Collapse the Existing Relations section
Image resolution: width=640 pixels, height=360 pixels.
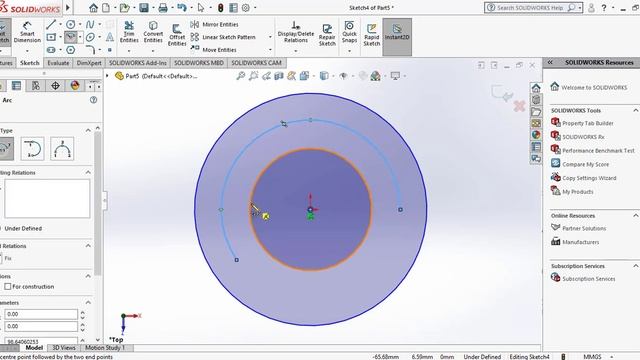(88, 173)
